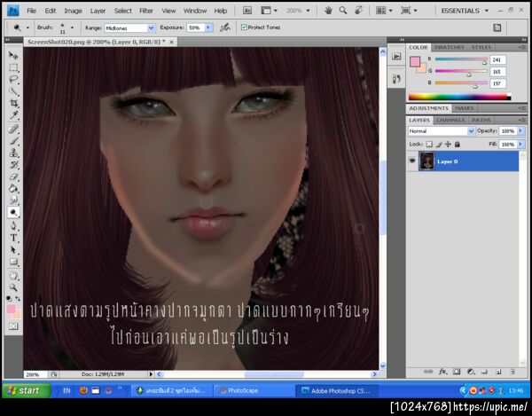The height and width of the screenshot is (416, 532).
Task: Select the Pen tool
Action: point(13,225)
